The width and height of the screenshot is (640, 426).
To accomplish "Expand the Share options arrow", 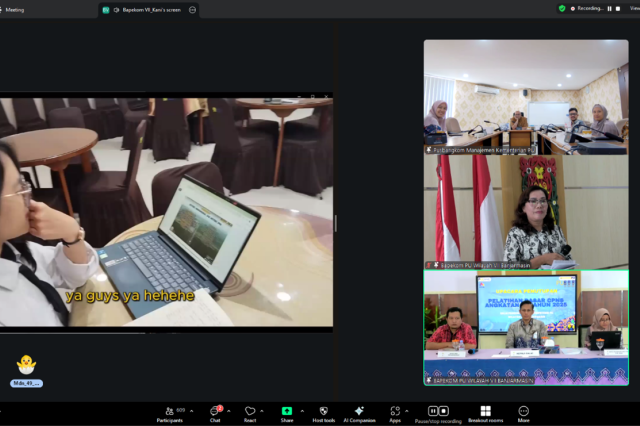I will pos(302,410).
